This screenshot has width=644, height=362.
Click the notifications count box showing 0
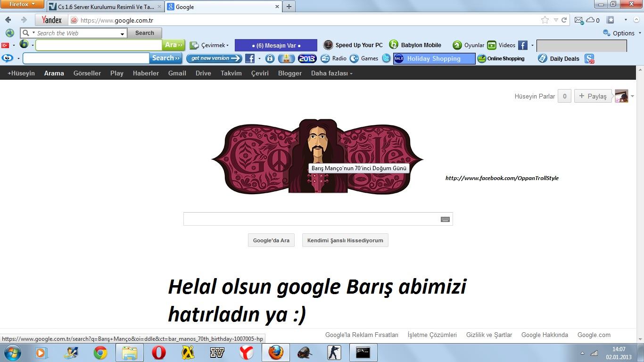564,96
